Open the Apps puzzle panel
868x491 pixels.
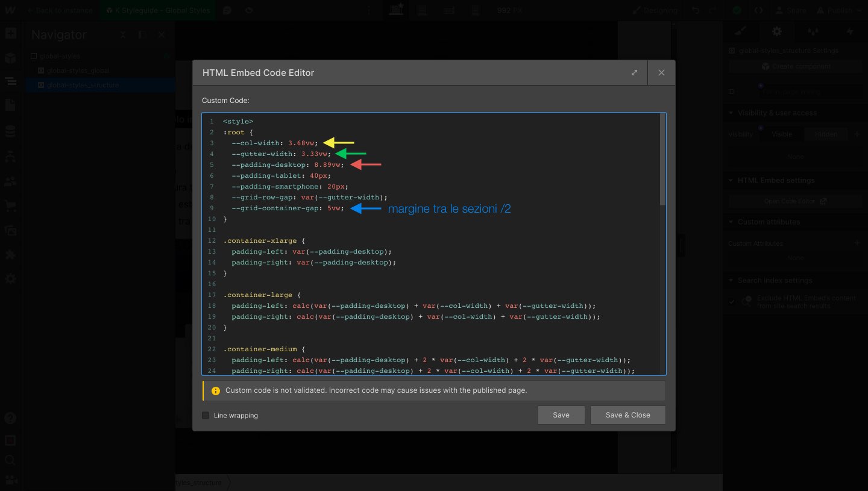click(x=10, y=255)
